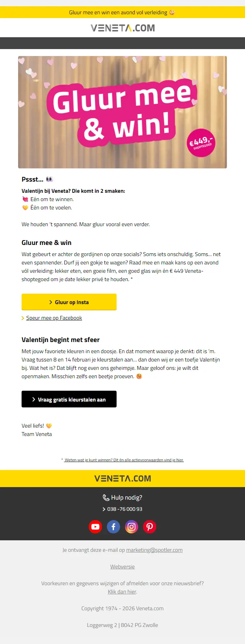Image resolution: width=245 pixels, height=644 pixels.
Task: Click the Veneta.com logo in header
Action: point(122,28)
